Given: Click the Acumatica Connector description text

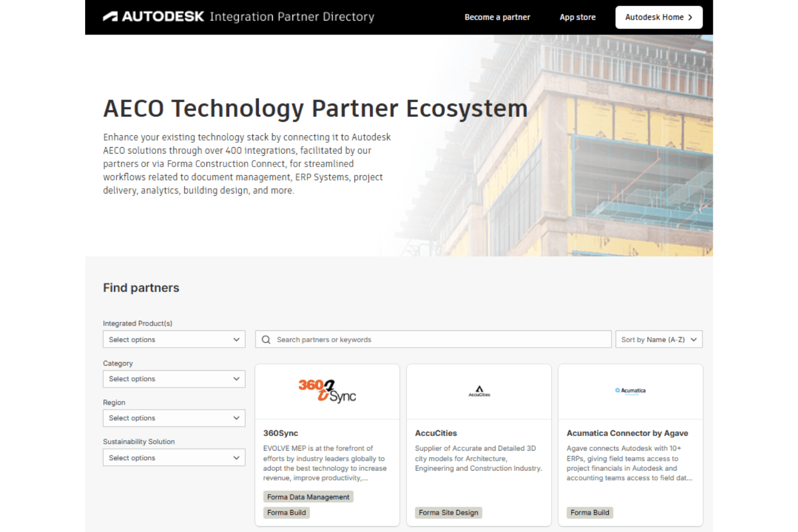Looking at the screenshot, I should [x=629, y=463].
